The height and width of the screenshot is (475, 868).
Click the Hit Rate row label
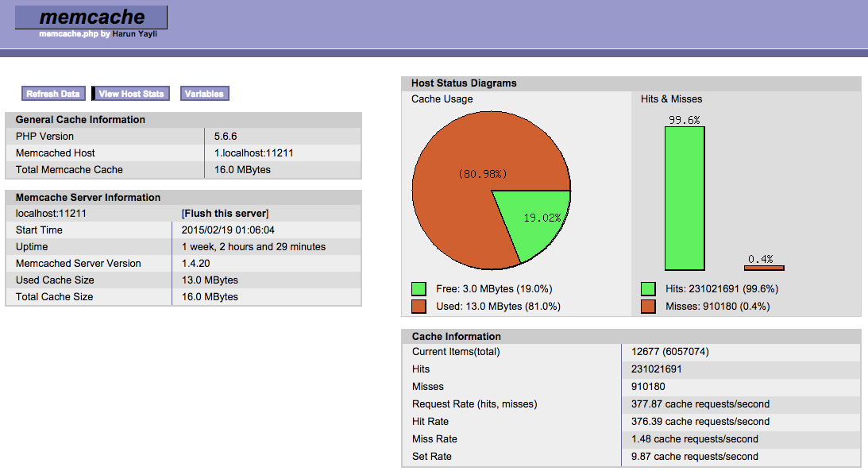pyautogui.click(x=430, y=422)
